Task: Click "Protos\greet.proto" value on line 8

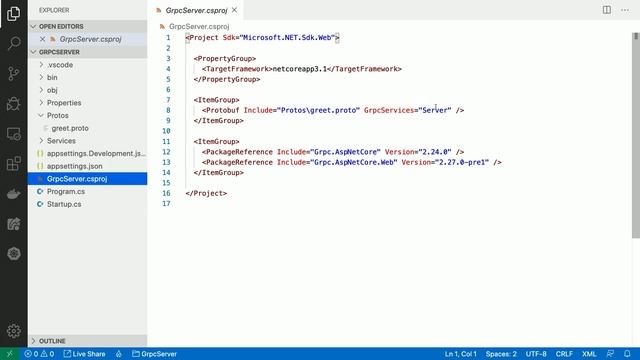Action: coord(318,110)
